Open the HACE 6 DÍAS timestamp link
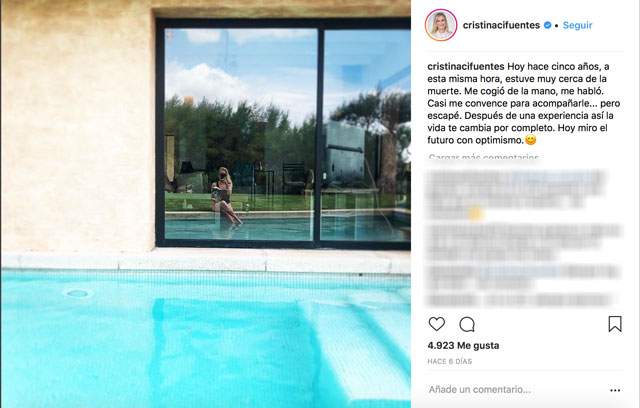The height and width of the screenshot is (408, 640). click(449, 361)
